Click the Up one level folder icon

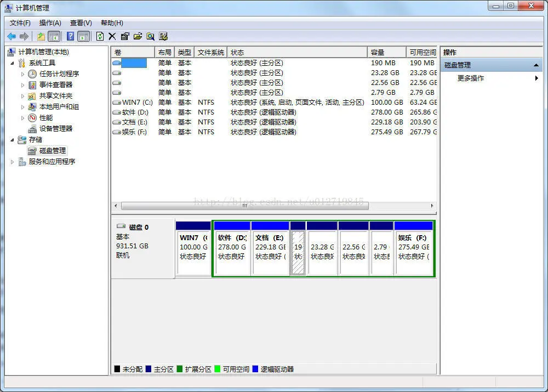[x=41, y=36]
